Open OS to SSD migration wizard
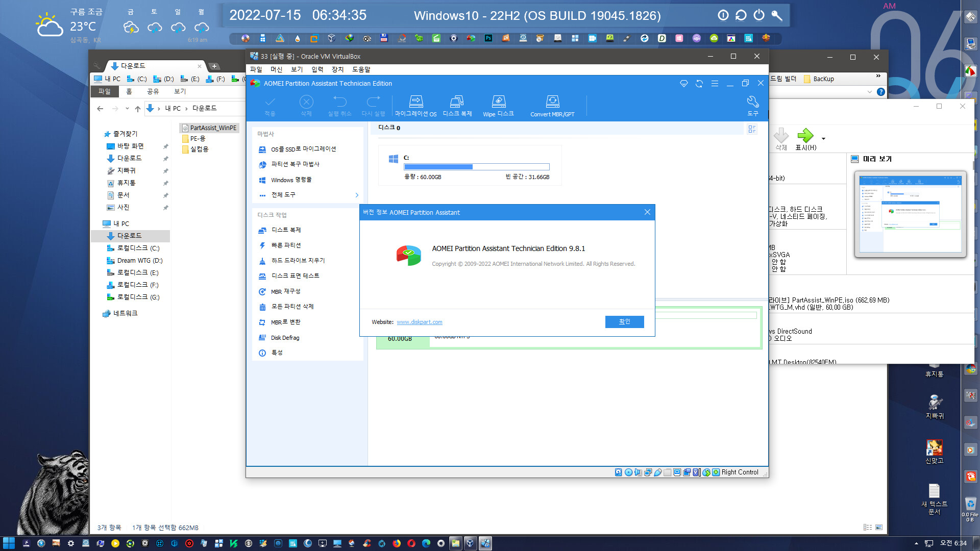 pyautogui.click(x=304, y=149)
